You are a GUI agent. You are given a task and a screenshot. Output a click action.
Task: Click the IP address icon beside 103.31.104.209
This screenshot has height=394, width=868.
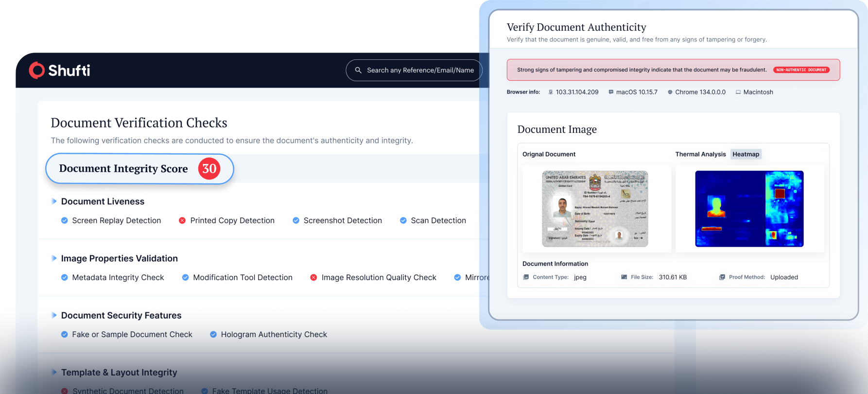click(551, 92)
